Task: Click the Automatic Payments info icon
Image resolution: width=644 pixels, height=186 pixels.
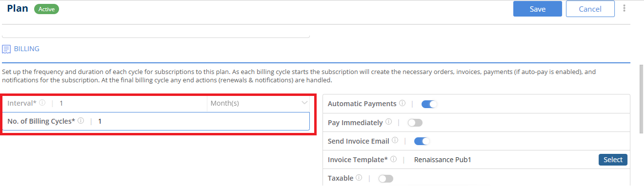Action: pyautogui.click(x=402, y=103)
